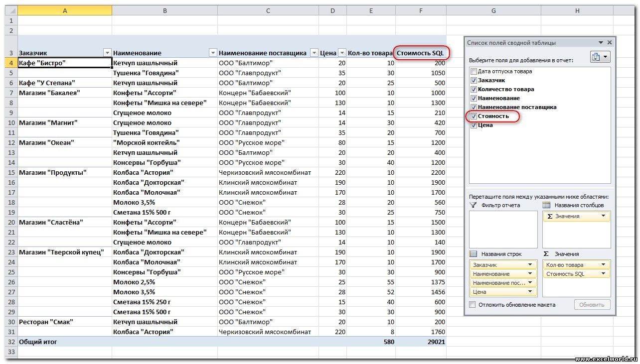
Task: Select the 'Общий итог' cell
Action: coord(65,342)
